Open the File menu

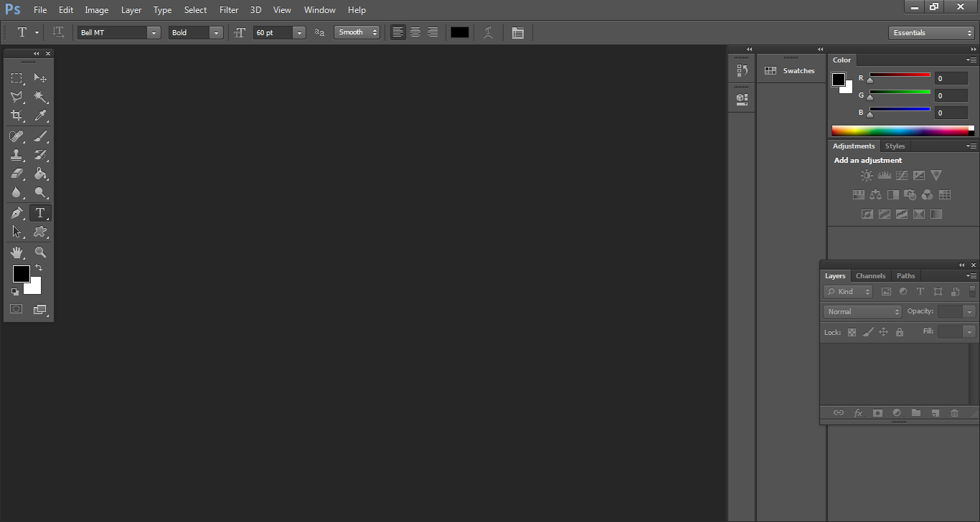pos(40,10)
